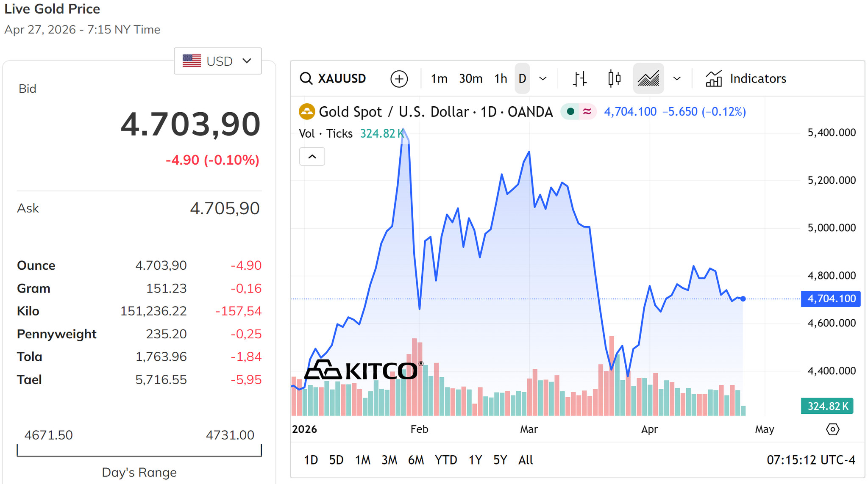Screen dimensions: 868x484
Task: Click the XAUUSD symbol search magnifier icon
Action: (306, 79)
